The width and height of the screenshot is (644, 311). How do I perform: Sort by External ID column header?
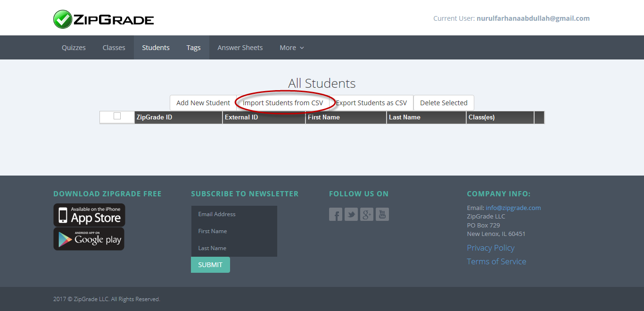tap(264, 118)
